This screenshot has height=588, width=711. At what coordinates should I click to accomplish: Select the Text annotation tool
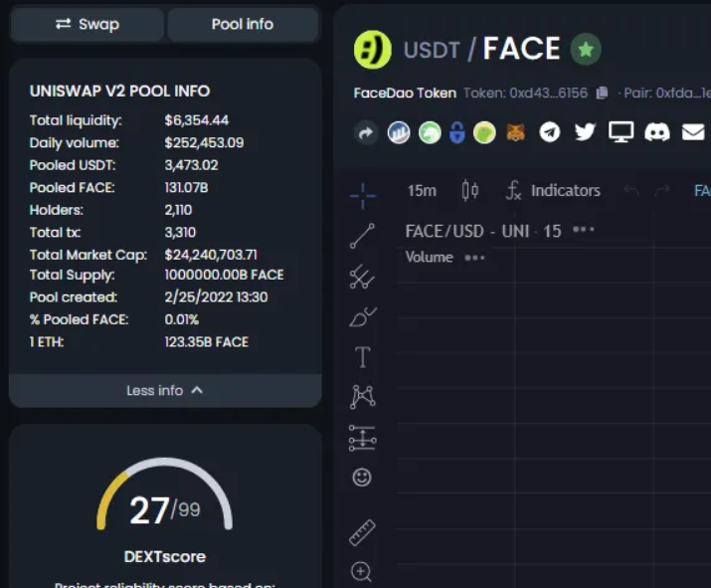click(362, 357)
